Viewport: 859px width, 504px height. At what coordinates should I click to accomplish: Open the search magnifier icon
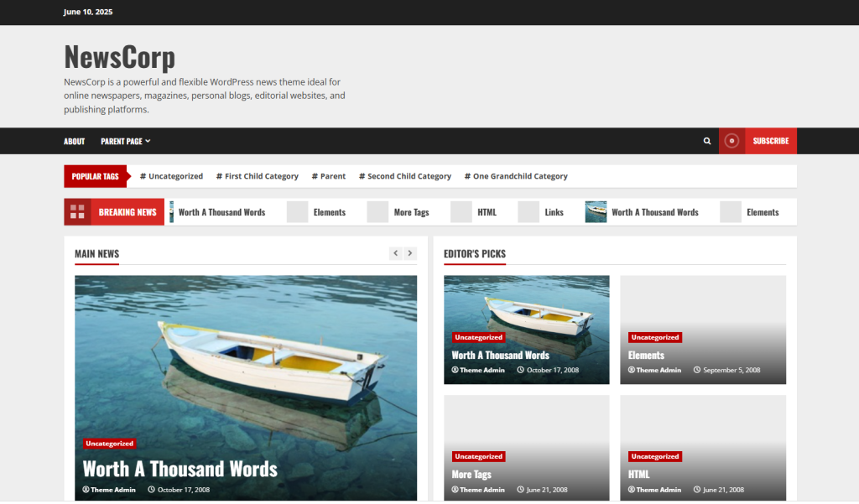[706, 141]
